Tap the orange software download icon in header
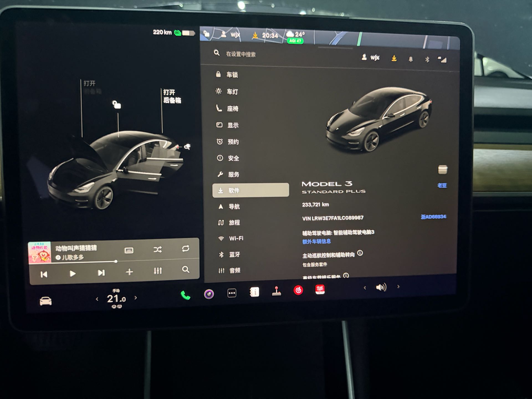532x399 pixels. 394,58
